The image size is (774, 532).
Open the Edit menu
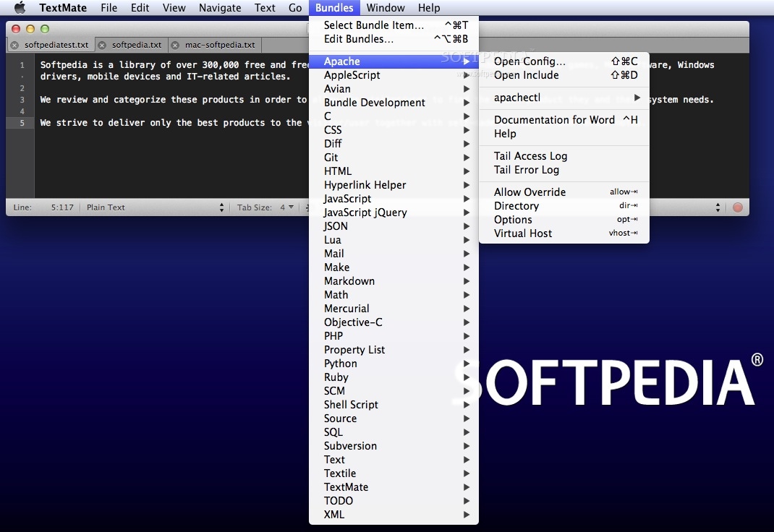click(140, 7)
